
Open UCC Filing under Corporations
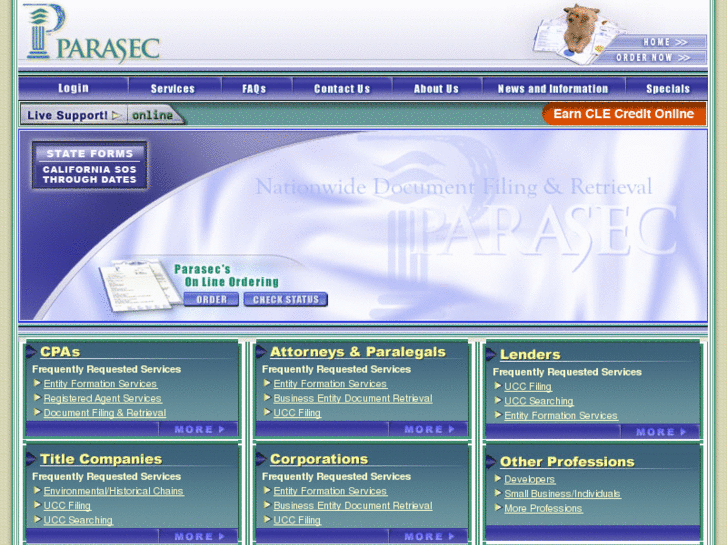click(x=297, y=520)
